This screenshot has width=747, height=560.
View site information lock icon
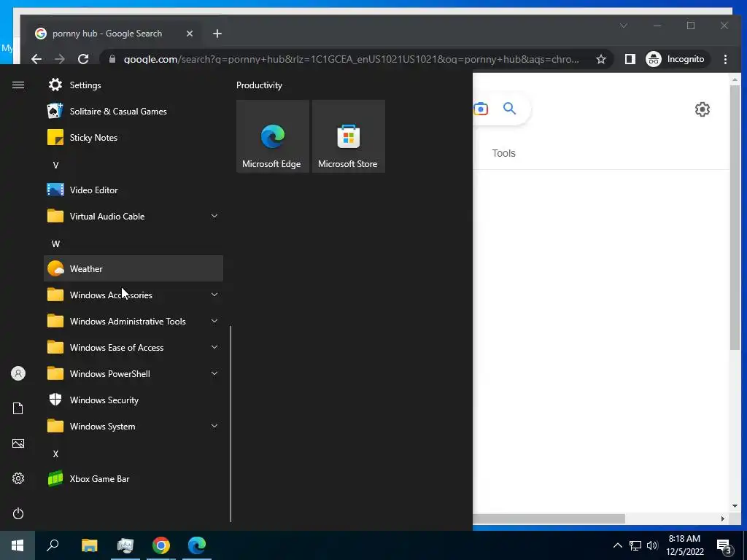[x=112, y=59]
